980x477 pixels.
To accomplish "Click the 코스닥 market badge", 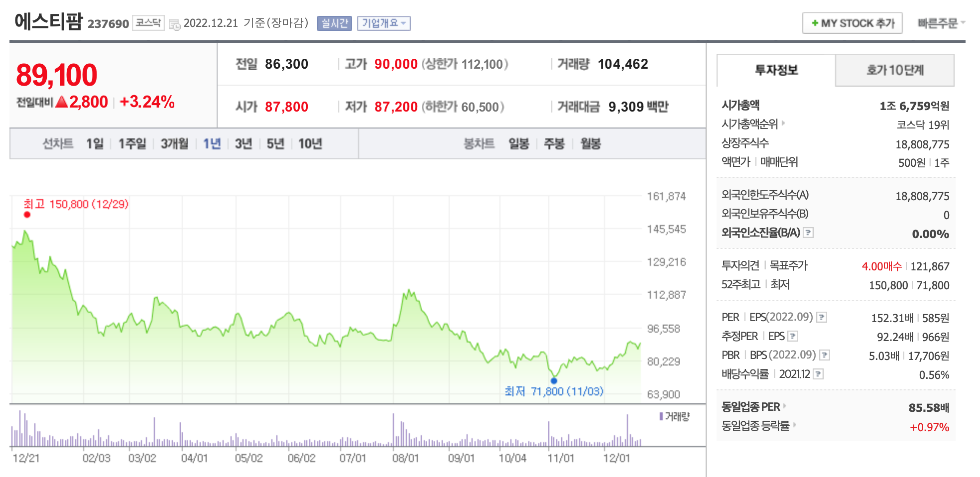I will click(148, 23).
